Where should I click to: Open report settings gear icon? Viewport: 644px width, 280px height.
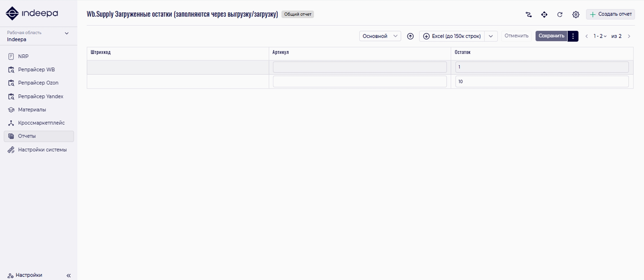tap(576, 15)
